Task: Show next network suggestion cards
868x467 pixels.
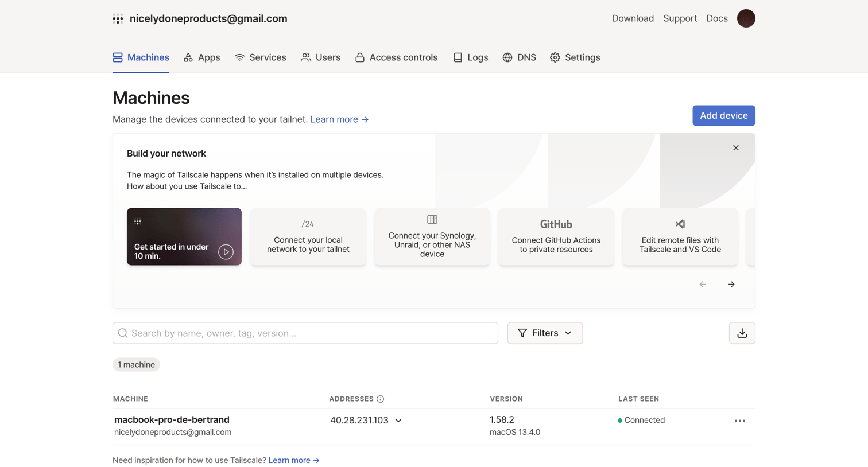Action: 731,285
